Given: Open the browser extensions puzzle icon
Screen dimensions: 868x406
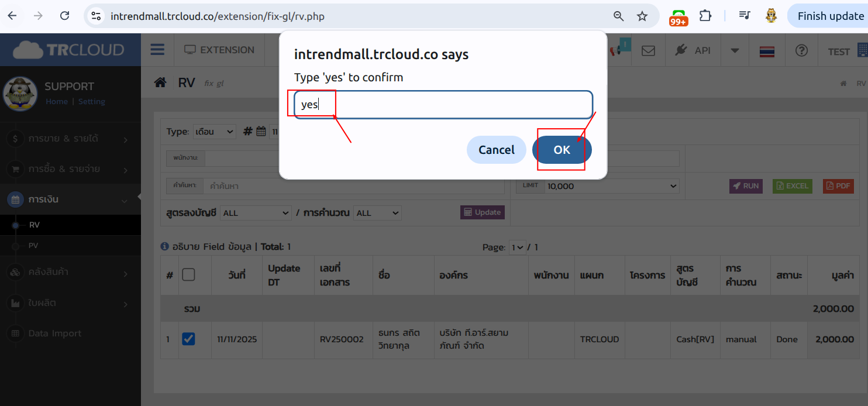Looking at the screenshot, I should coord(706,16).
